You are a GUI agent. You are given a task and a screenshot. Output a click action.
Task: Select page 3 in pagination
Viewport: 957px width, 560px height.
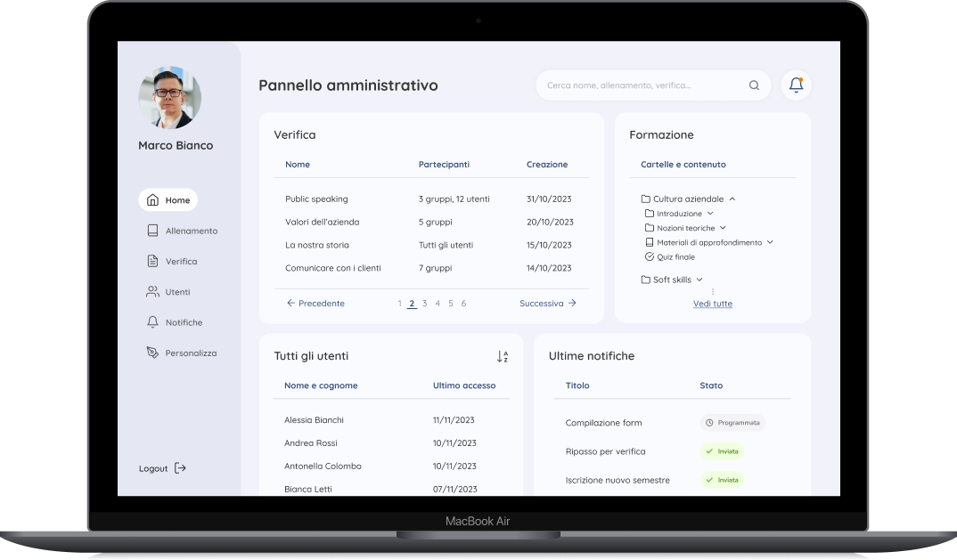pos(425,304)
